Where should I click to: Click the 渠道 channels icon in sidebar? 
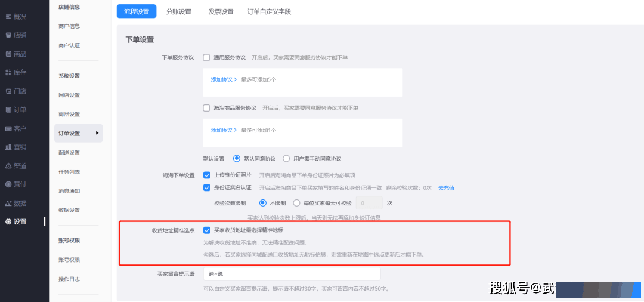(8, 166)
